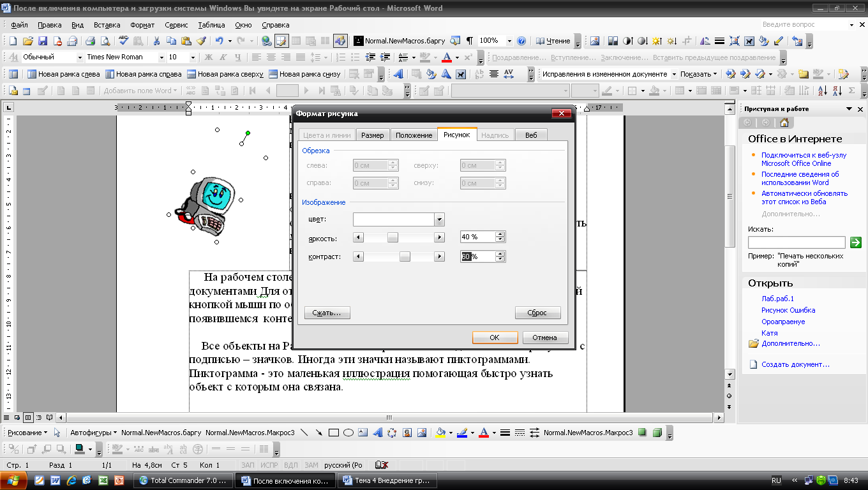Increase яркость percentage with up stepper
The image size is (868, 490).
(x=500, y=234)
